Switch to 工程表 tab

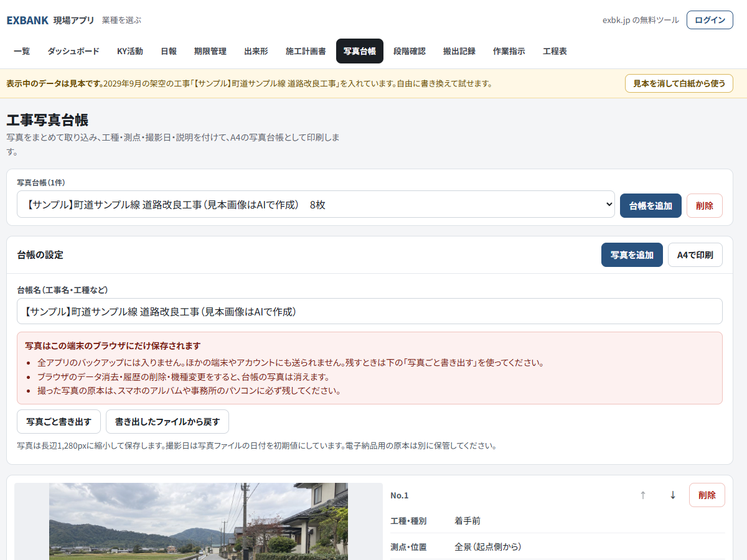click(555, 51)
